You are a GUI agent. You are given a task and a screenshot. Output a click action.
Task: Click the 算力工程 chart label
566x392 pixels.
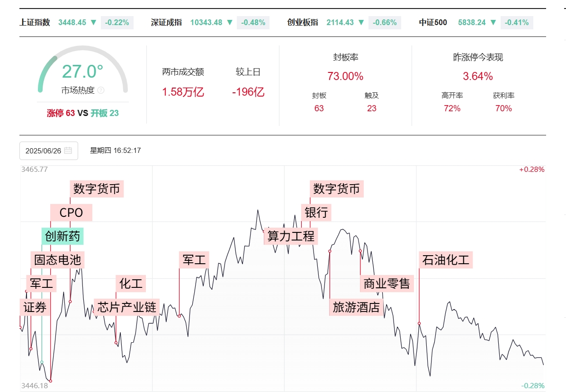pyautogui.click(x=291, y=236)
